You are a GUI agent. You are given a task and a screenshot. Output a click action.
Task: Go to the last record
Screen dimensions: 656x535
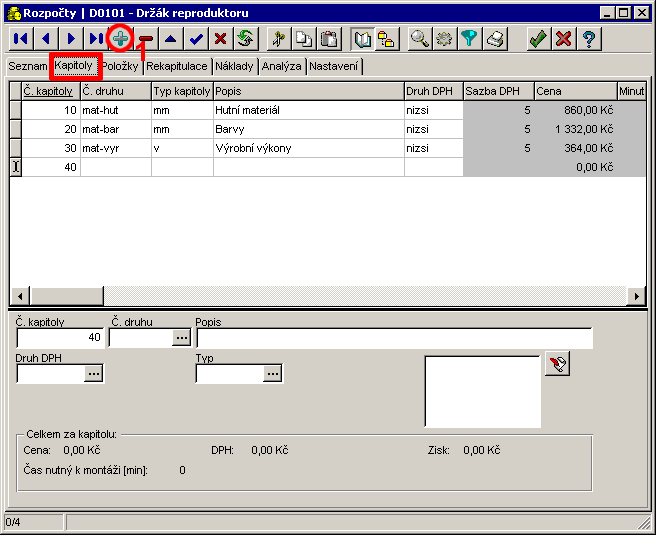pos(96,39)
